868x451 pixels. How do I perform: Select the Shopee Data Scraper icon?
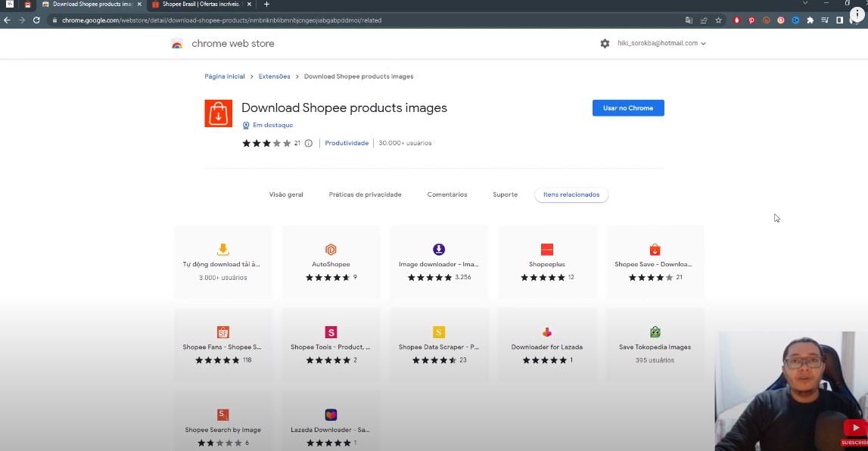point(439,332)
